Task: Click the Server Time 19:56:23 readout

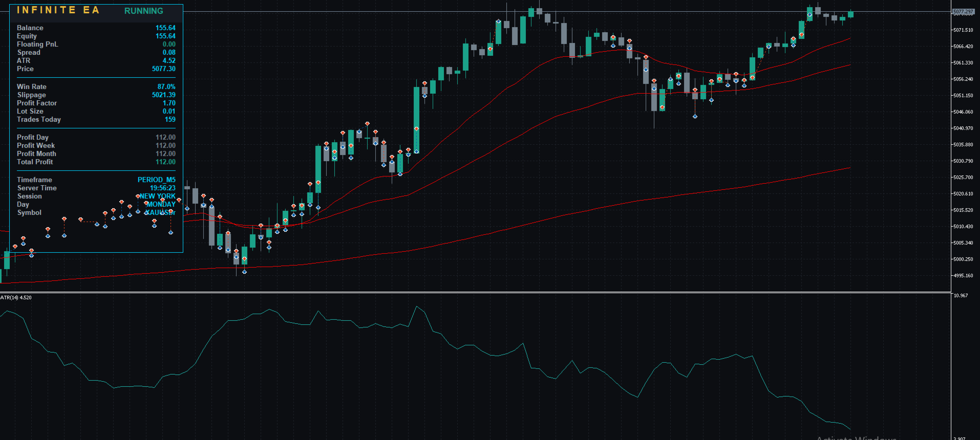Action: click(x=162, y=188)
